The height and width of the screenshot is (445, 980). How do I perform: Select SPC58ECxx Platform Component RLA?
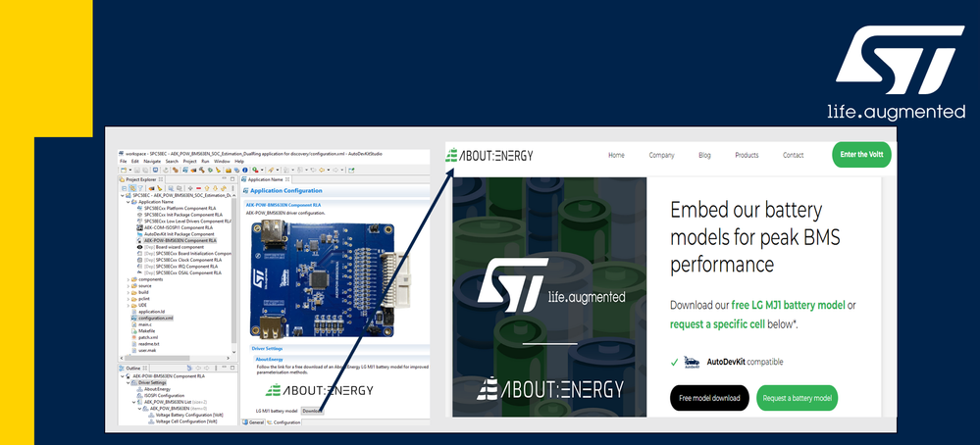point(180,208)
